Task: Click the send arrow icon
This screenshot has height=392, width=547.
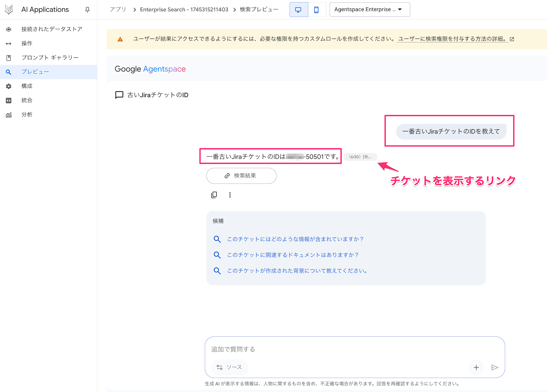Action: tap(494, 367)
